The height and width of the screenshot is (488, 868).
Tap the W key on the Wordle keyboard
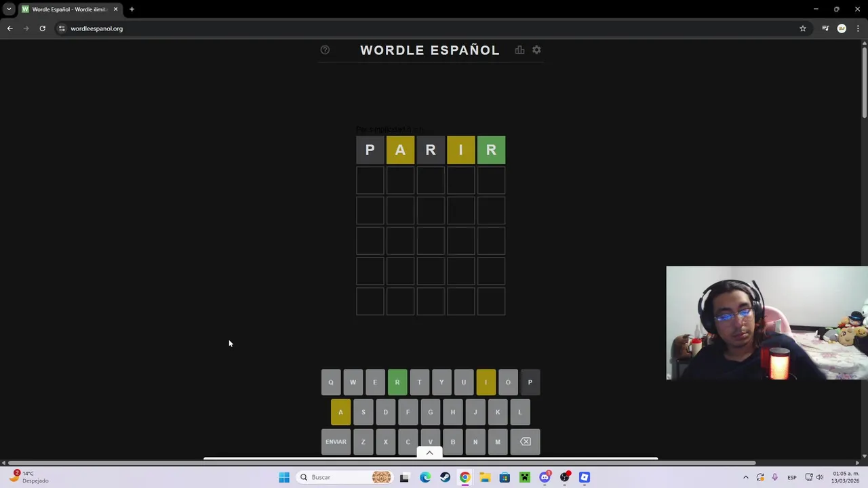coord(353,382)
